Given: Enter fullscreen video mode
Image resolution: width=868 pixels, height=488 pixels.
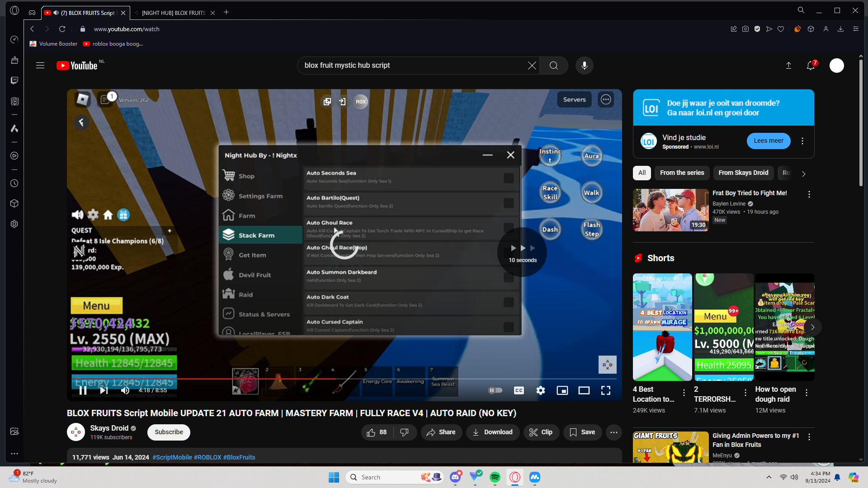Looking at the screenshot, I should [606, 390].
